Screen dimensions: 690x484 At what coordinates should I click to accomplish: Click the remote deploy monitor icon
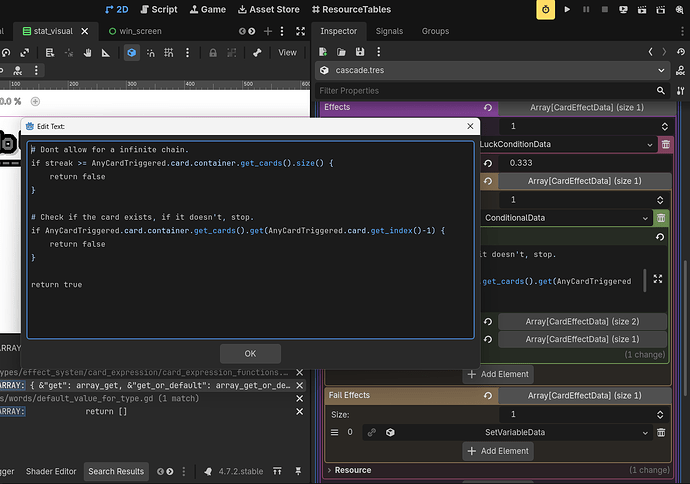pos(623,9)
